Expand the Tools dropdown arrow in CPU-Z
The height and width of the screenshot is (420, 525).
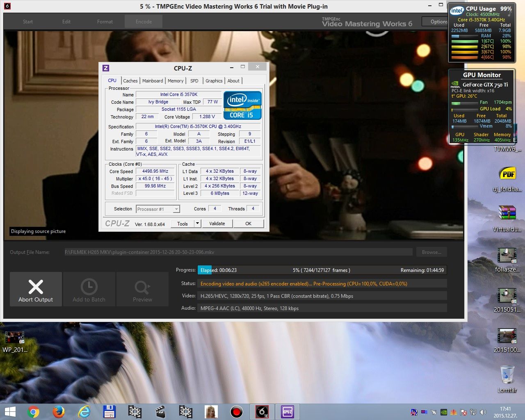[x=197, y=224]
